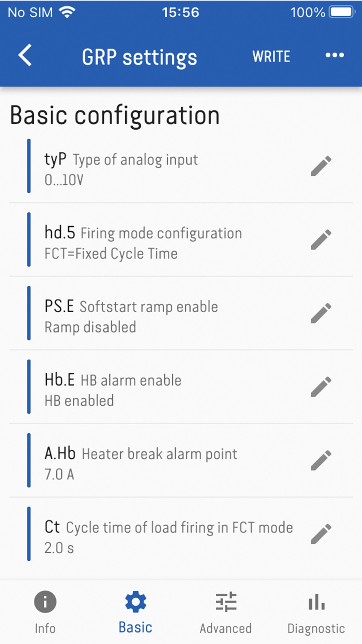362x644 pixels.
Task: Open the three-dot overflow menu
Action: point(334,55)
